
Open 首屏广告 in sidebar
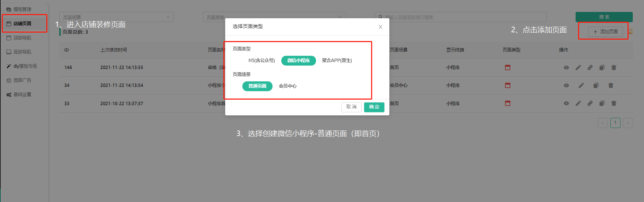tap(22, 80)
